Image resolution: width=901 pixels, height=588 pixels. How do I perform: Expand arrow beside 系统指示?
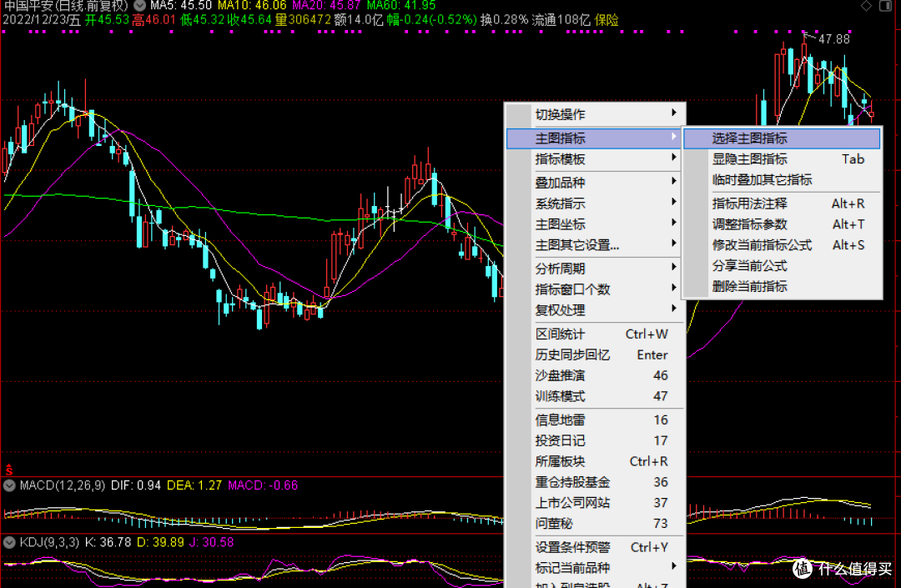674,202
